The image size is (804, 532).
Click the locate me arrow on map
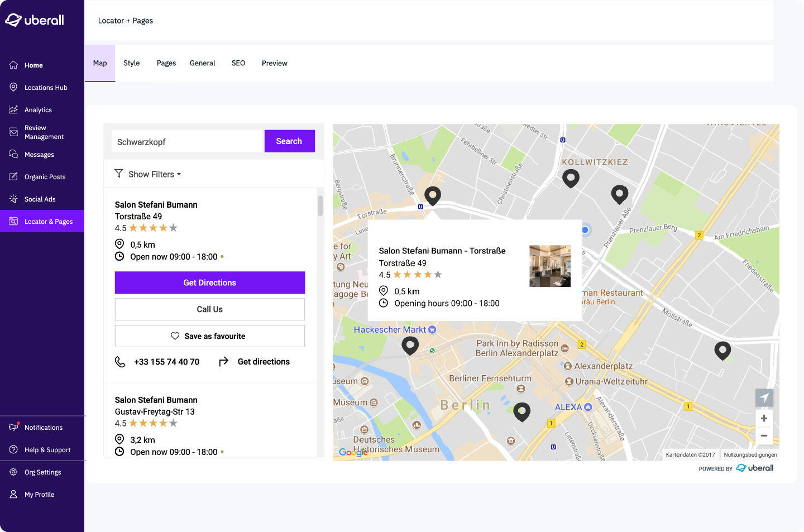tap(764, 397)
